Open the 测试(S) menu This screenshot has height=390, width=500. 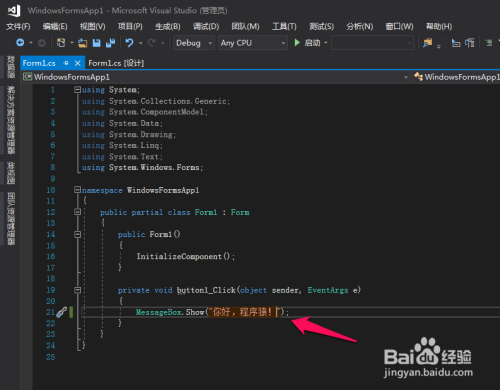click(321, 26)
